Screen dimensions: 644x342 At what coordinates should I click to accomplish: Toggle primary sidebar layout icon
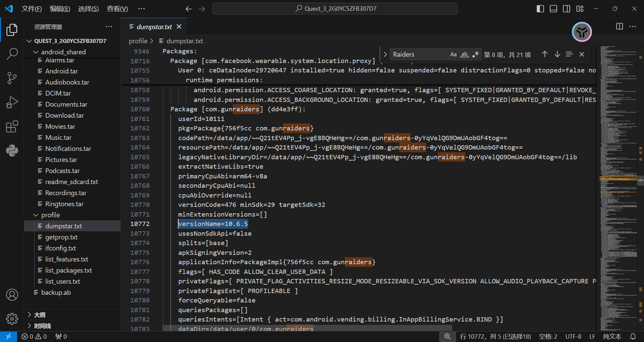point(540,9)
